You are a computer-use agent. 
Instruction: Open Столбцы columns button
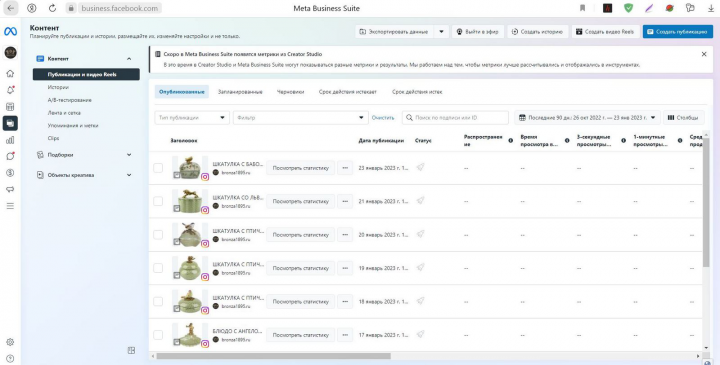click(683, 118)
